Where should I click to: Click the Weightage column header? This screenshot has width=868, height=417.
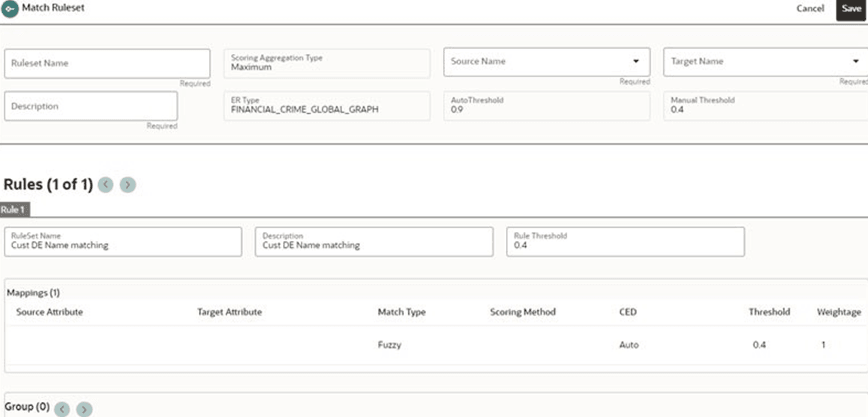[839, 312]
